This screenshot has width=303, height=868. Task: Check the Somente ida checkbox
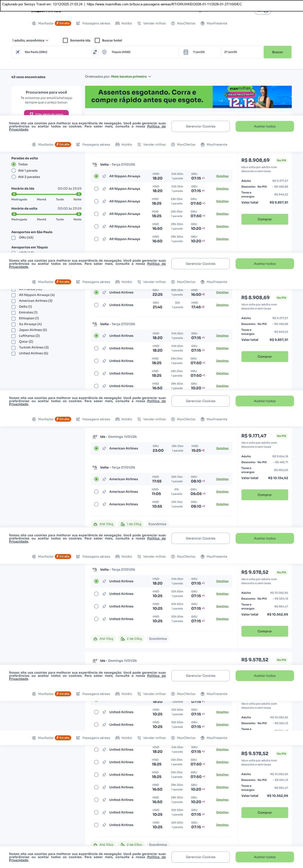tap(65, 40)
